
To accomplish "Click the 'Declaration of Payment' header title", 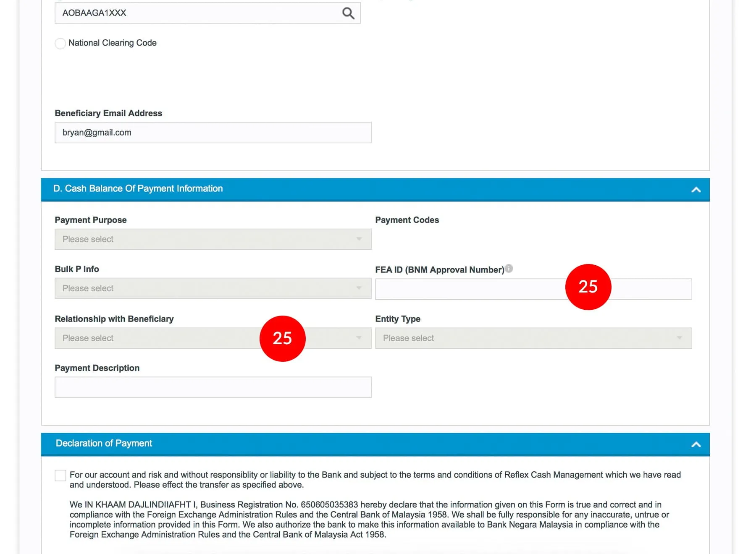I will [x=104, y=444].
